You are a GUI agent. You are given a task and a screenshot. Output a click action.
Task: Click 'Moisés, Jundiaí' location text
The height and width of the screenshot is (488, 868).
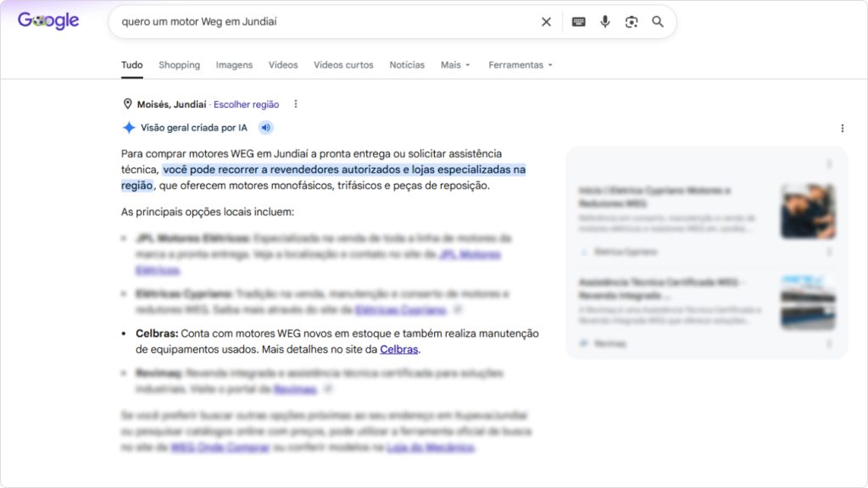[x=171, y=104]
